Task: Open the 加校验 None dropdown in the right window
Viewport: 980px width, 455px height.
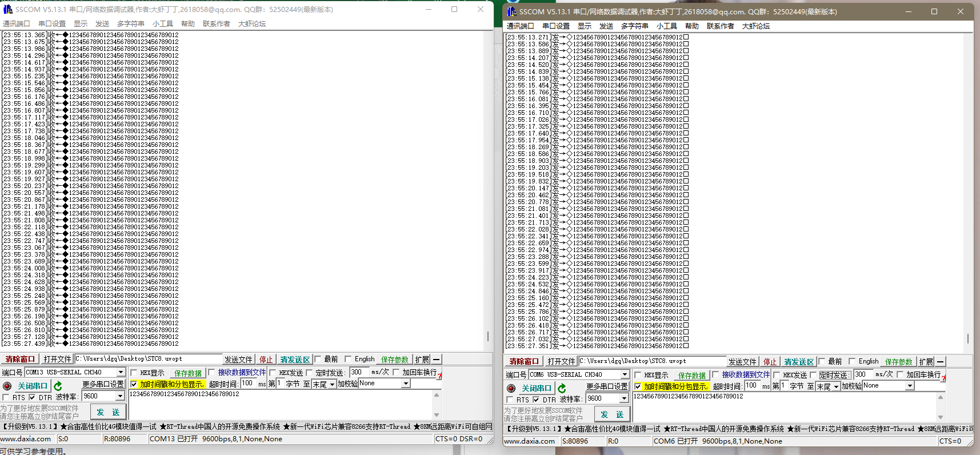Action: coord(910,386)
